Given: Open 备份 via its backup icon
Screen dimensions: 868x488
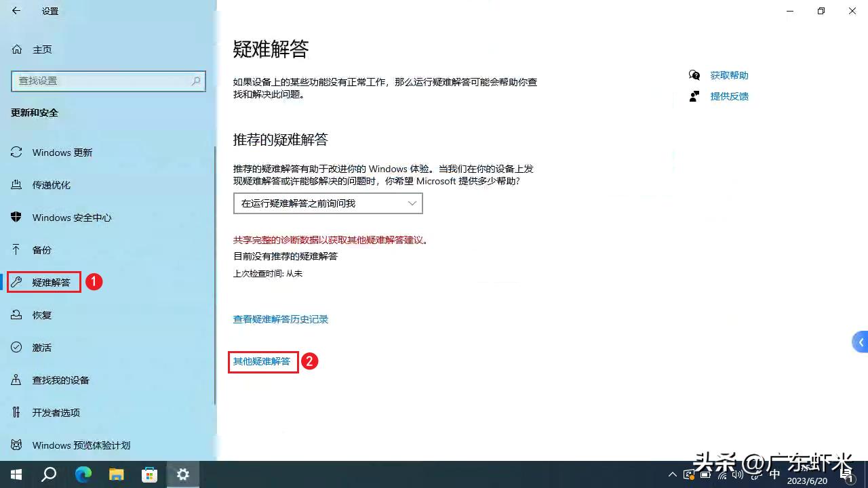Looking at the screenshot, I should (16, 250).
